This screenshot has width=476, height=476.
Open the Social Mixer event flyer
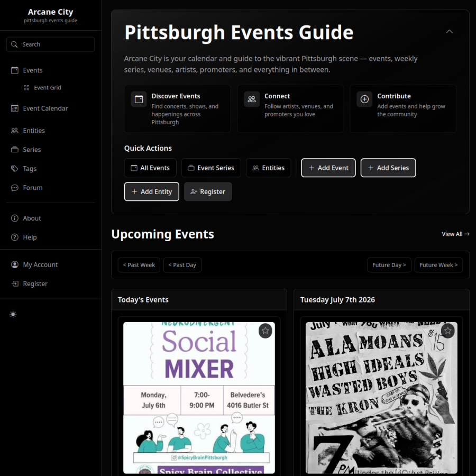click(x=199, y=398)
